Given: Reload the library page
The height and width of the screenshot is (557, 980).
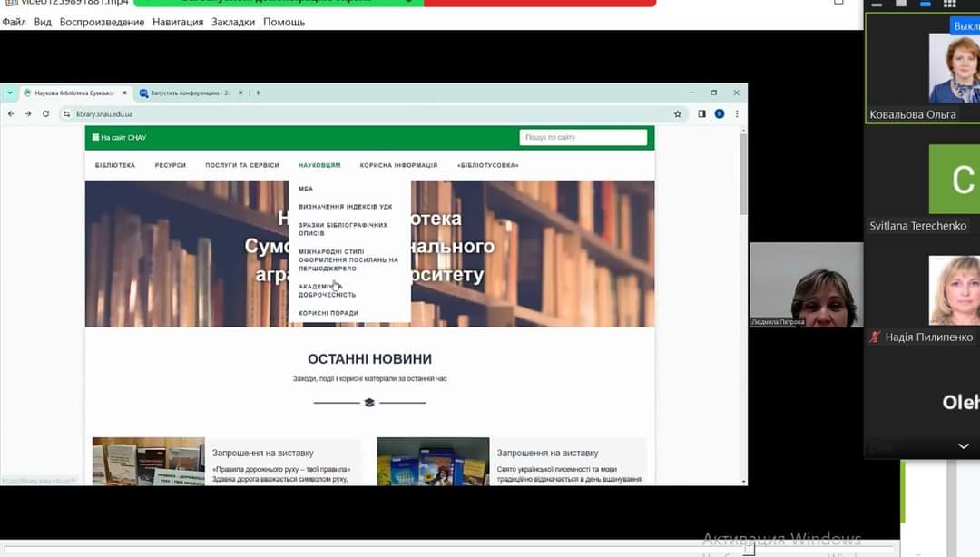Looking at the screenshot, I should (x=45, y=113).
